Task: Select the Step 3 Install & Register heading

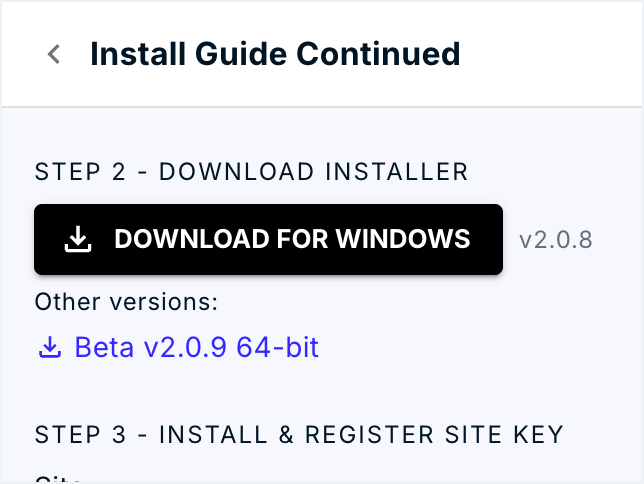Action: [299, 434]
